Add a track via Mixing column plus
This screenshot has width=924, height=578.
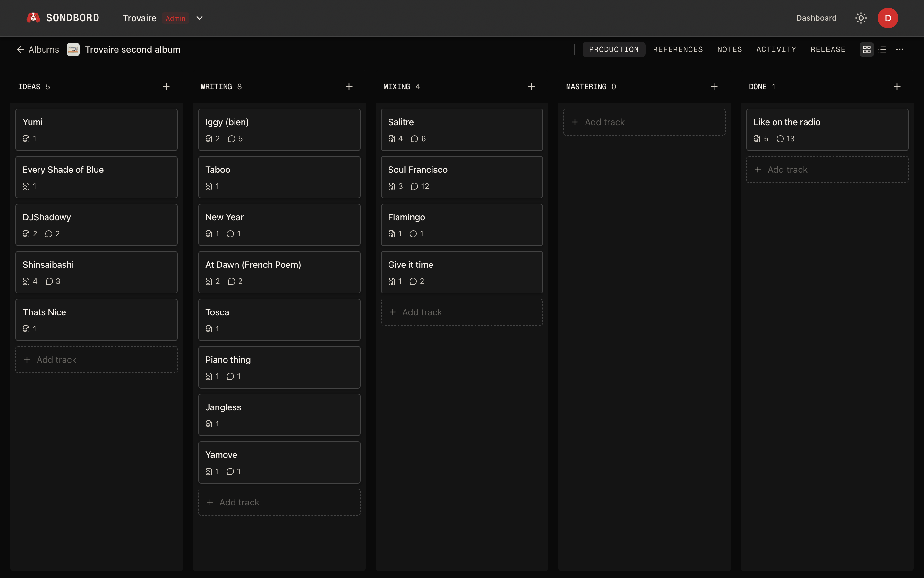pyautogui.click(x=531, y=87)
